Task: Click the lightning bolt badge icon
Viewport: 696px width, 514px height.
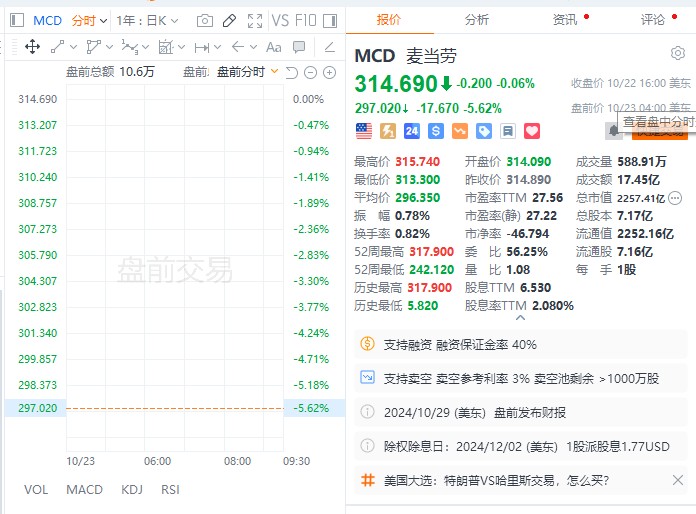Action: (388, 131)
